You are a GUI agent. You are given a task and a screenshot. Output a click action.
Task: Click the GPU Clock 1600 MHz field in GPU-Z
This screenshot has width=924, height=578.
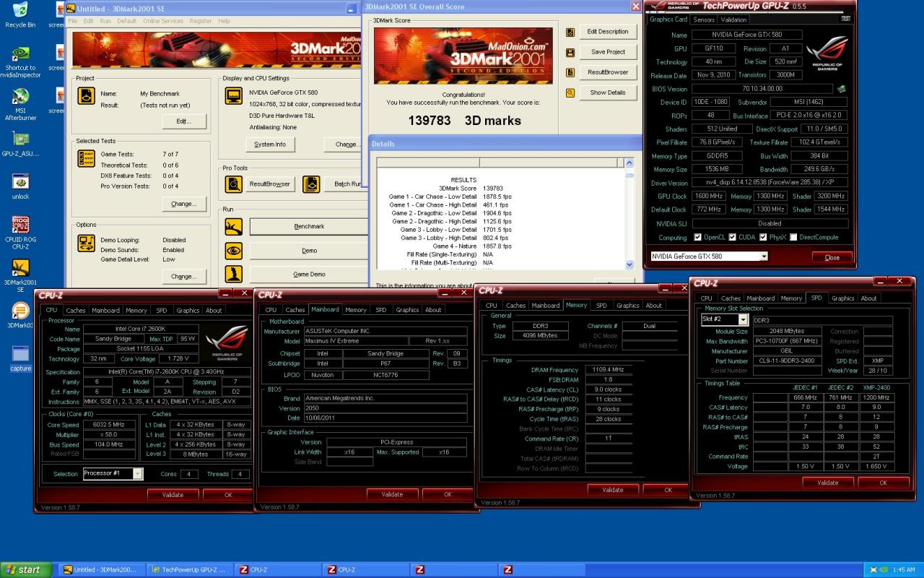[707, 197]
